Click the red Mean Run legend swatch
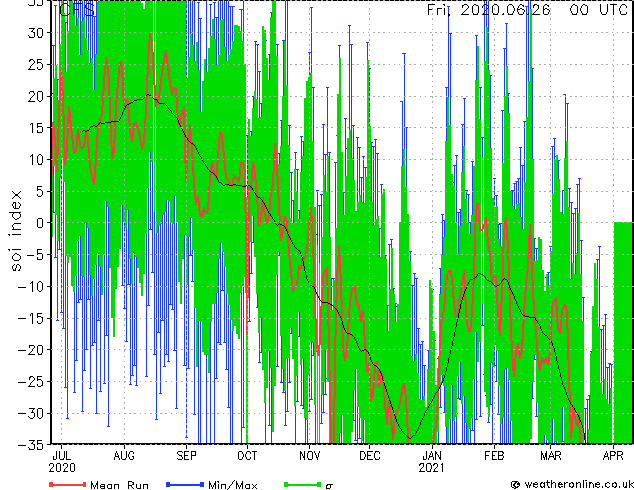The height and width of the screenshot is (490, 634). [x=68, y=484]
